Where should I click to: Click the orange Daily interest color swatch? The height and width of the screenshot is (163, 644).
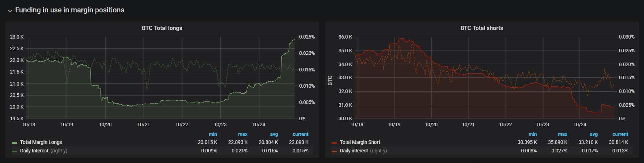pyautogui.click(x=334, y=151)
